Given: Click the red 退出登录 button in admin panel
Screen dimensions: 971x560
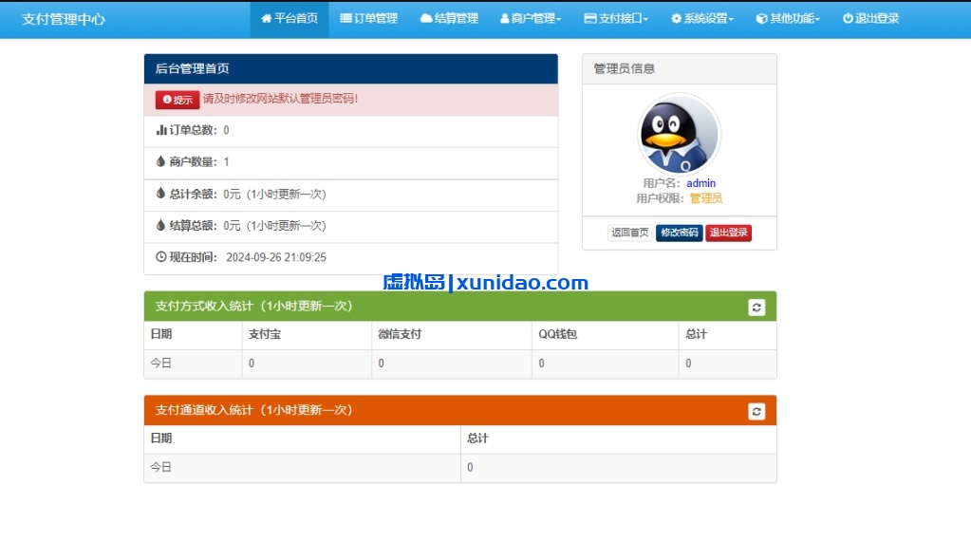Looking at the screenshot, I should tap(728, 232).
